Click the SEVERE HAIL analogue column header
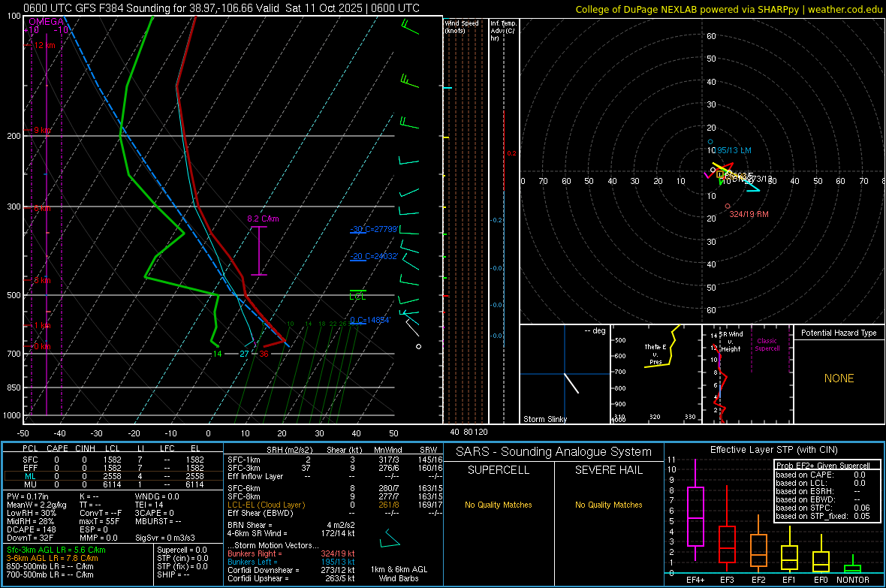 [x=608, y=470]
